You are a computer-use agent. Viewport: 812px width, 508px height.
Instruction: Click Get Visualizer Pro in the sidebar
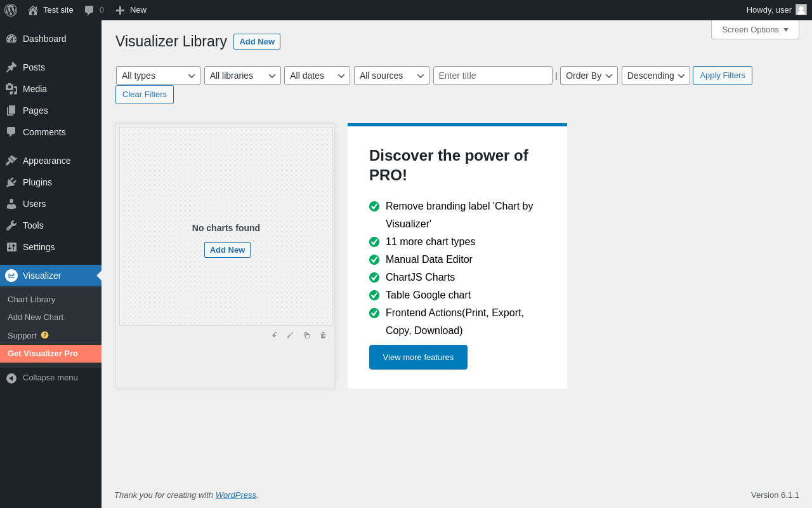click(x=51, y=354)
